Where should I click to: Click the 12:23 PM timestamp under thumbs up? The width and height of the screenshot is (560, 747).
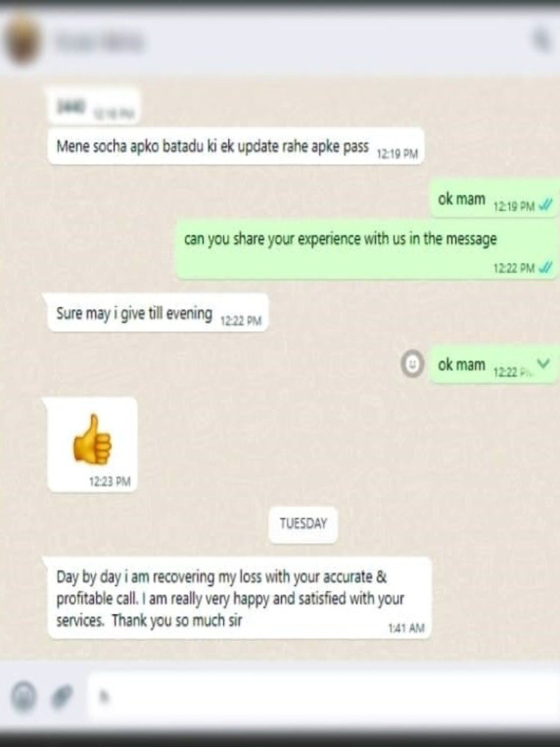110,481
